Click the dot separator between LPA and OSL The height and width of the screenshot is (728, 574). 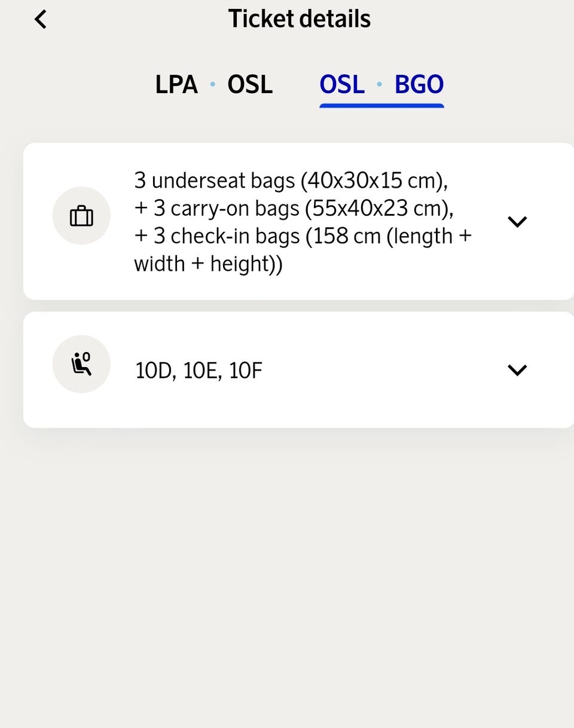coord(212,85)
